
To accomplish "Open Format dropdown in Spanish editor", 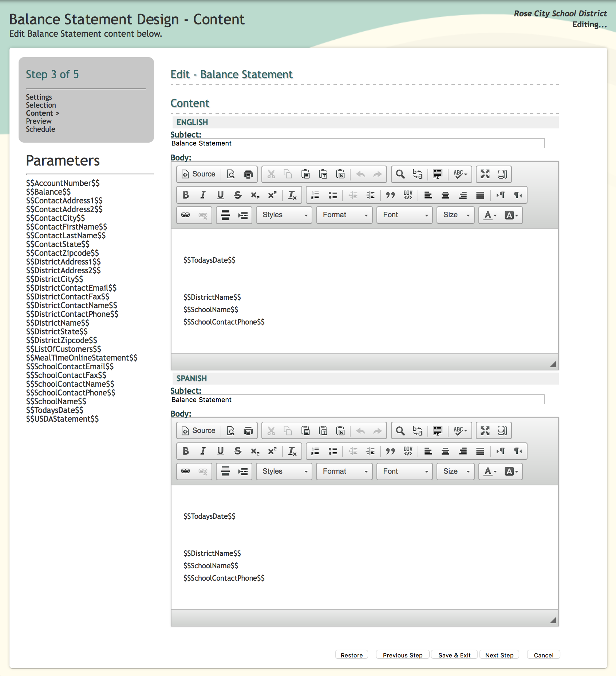I will pos(344,472).
